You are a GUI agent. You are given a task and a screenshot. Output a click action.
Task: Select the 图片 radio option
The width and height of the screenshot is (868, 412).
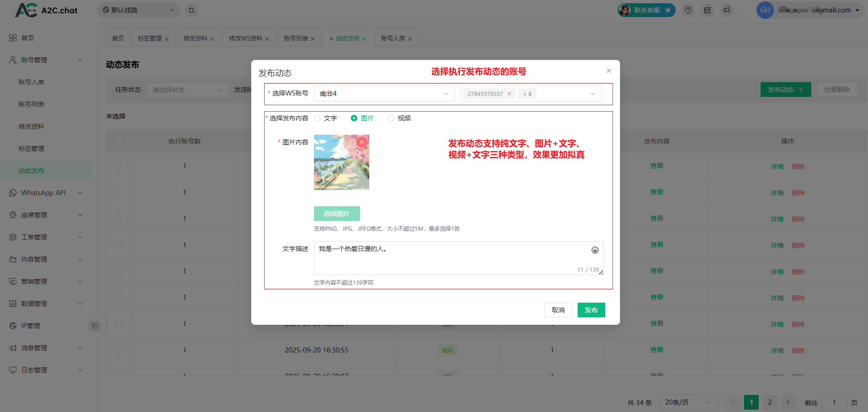click(x=354, y=119)
